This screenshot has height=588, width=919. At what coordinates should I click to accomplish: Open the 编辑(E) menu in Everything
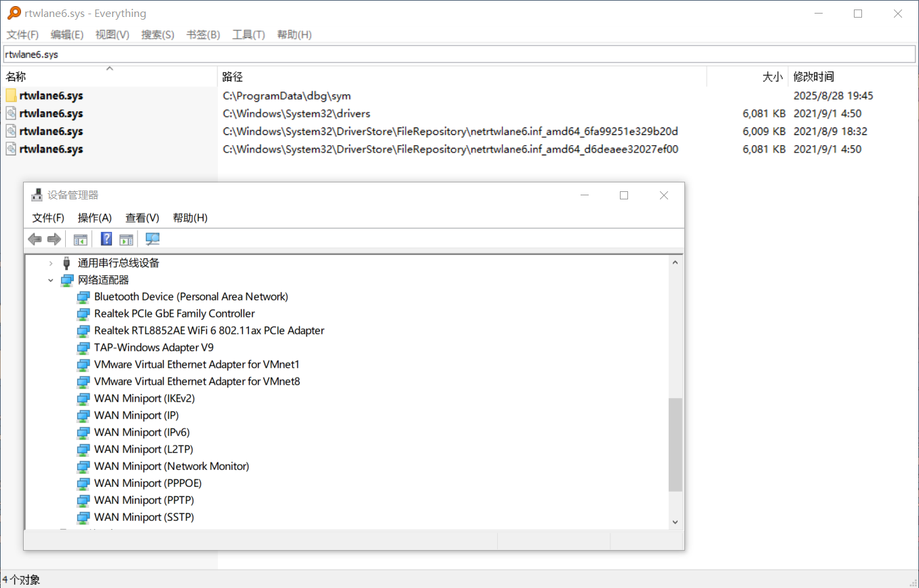pos(67,35)
